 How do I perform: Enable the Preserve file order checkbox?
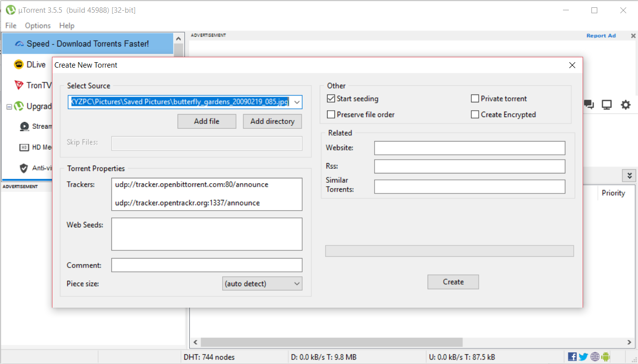(331, 115)
